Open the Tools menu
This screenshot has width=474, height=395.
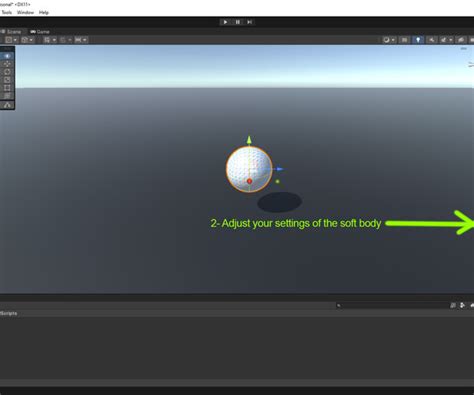6,12
